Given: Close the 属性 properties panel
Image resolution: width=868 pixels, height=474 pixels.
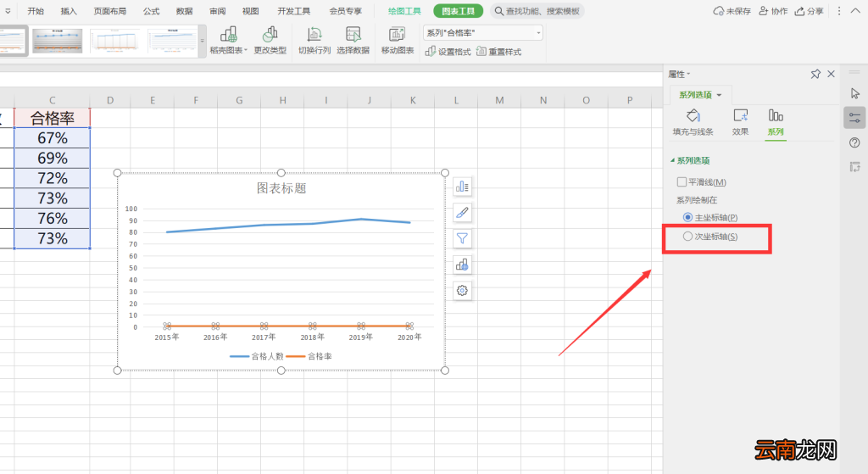Looking at the screenshot, I should click(x=831, y=75).
